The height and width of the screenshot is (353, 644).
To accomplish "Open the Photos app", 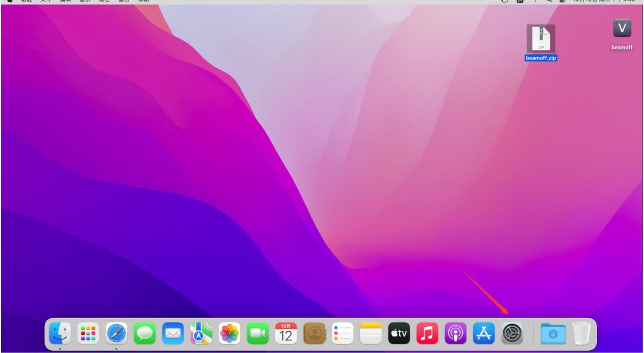I will coord(229,334).
